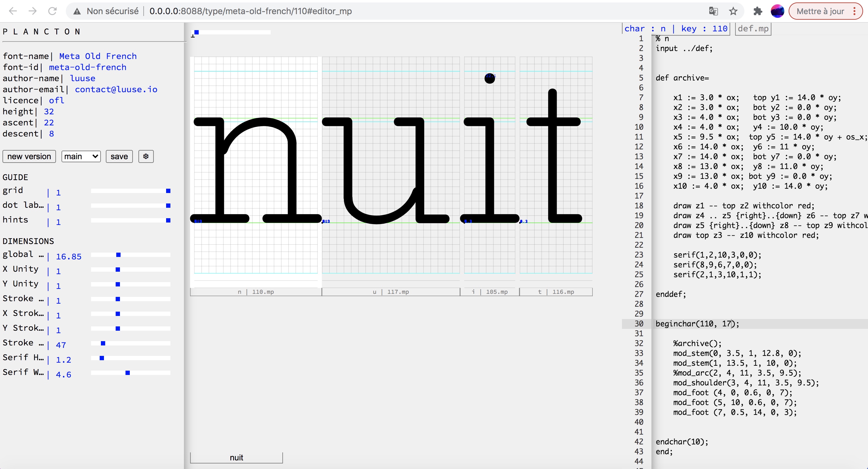Bookmark page with star icon
868x469 pixels.
(x=733, y=11)
